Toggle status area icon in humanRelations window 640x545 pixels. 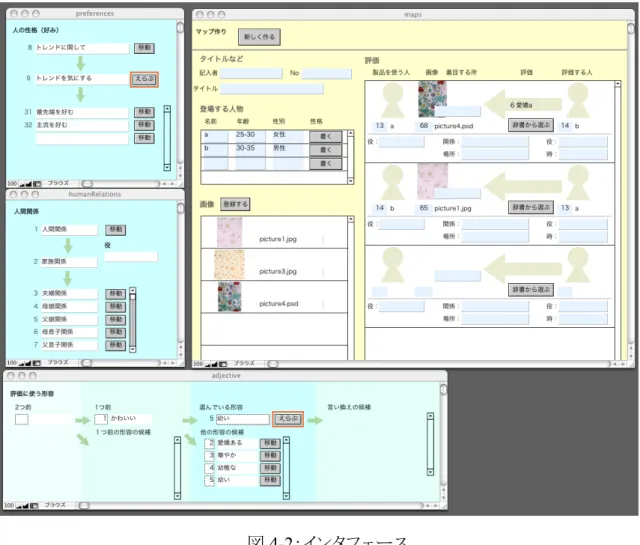tap(37, 363)
